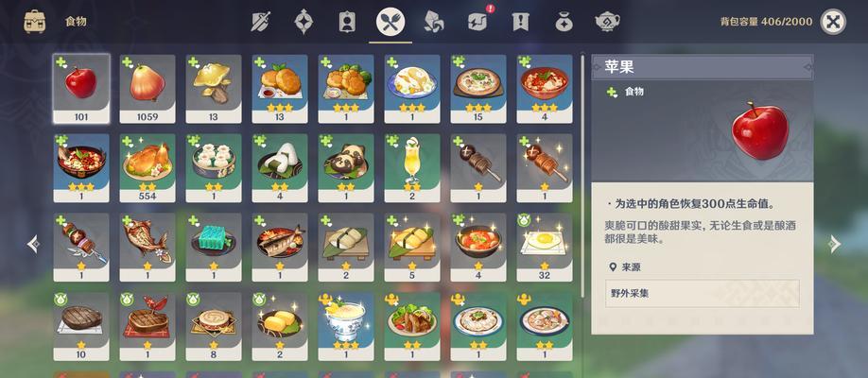Go to next page with right arrow
Viewport: 868px width, 378px height.
834,244
